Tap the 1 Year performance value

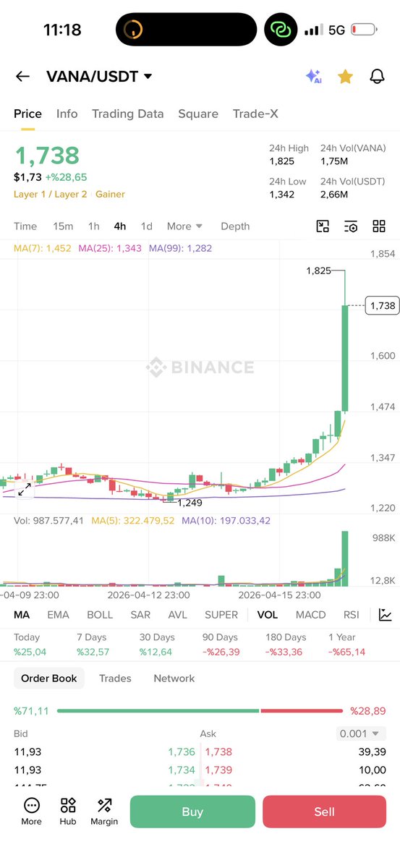(x=346, y=652)
